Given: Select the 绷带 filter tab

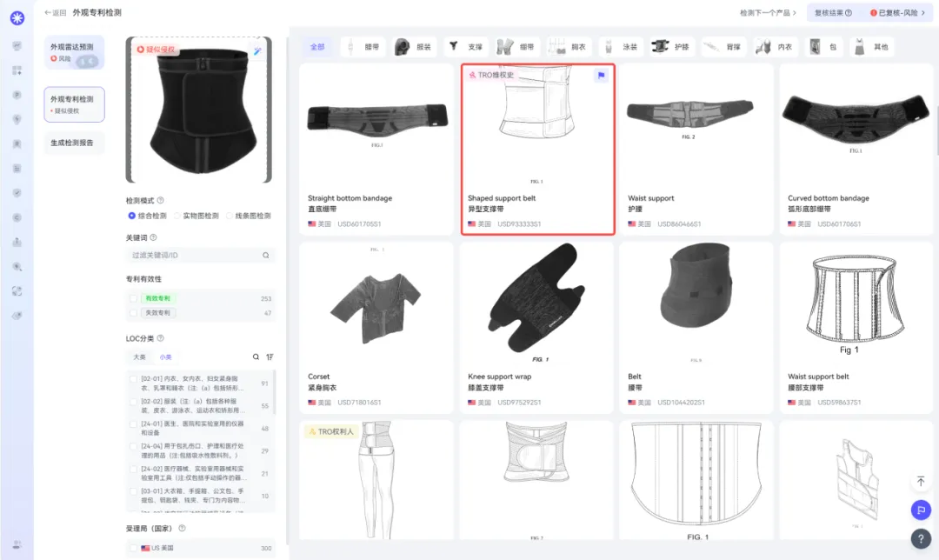Looking at the screenshot, I should tap(518, 47).
